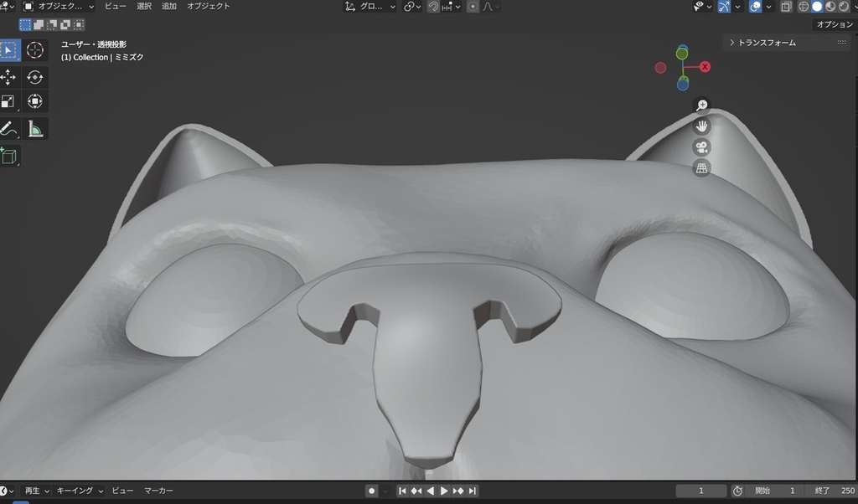Open the 選択 menu
The width and height of the screenshot is (858, 504).
[x=144, y=7]
